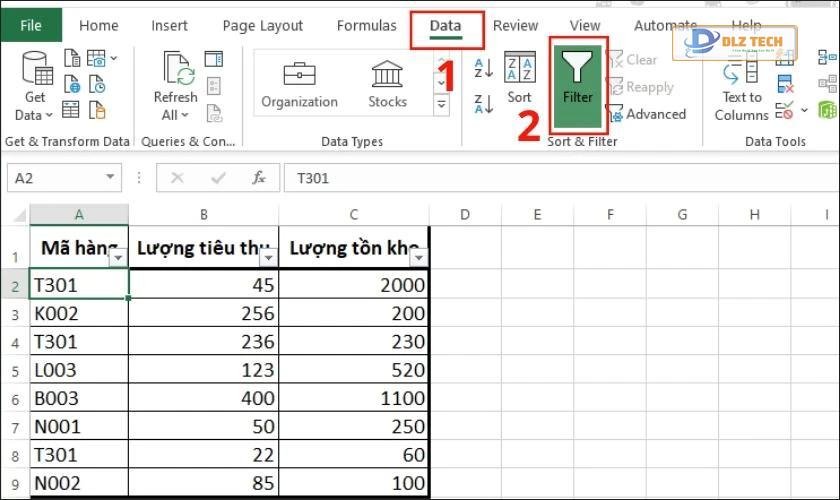
Task: Click formula bar Cancel X icon
Action: pyautogui.click(x=177, y=177)
